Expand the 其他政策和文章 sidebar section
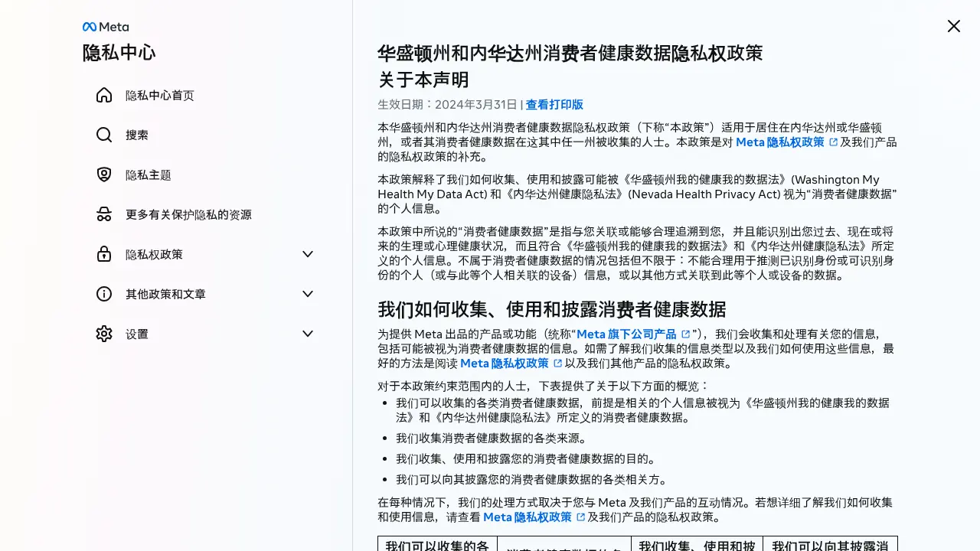980x551 pixels. tap(308, 294)
